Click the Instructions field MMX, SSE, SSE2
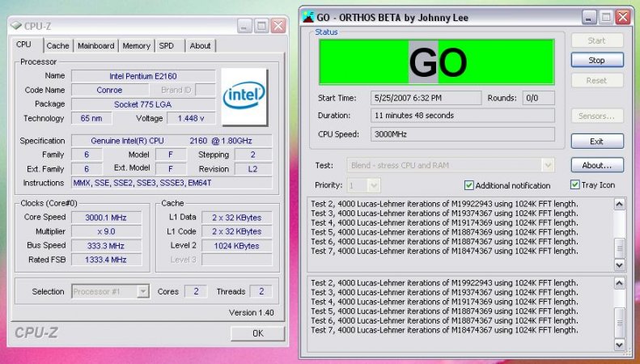 [x=172, y=183]
